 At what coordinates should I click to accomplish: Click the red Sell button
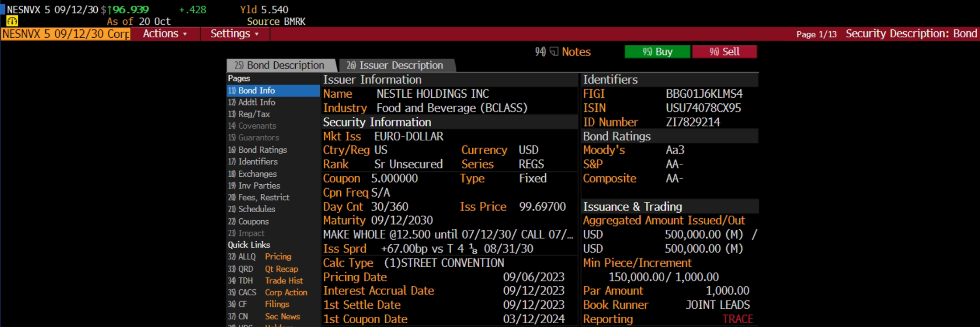click(724, 52)
